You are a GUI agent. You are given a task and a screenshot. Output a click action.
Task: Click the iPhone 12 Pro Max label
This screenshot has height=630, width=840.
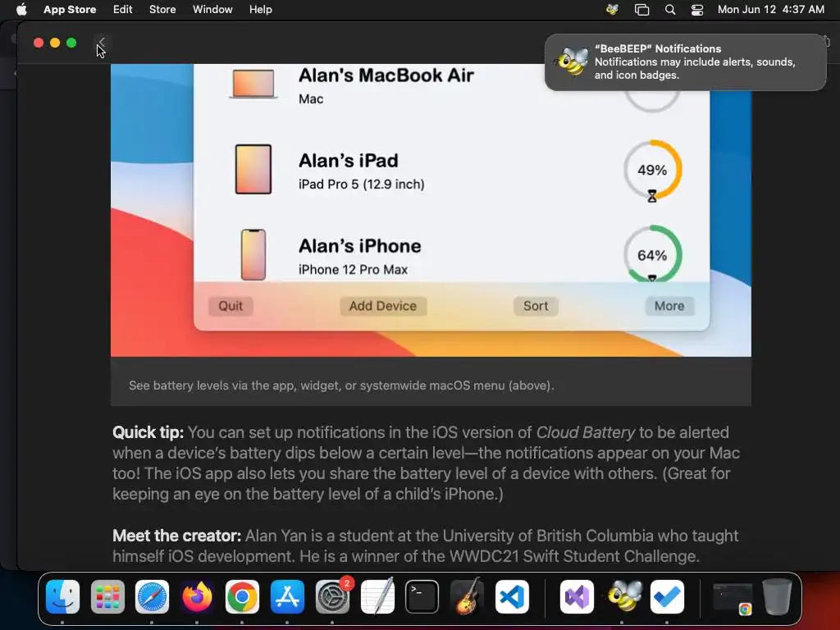353,269
